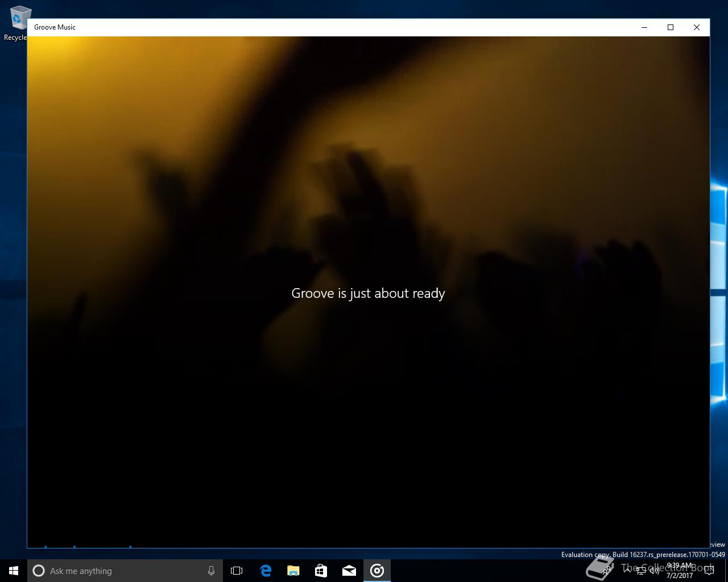Click the 'Groove is just about ready' text
728x582 pixels.
point(368,293)
